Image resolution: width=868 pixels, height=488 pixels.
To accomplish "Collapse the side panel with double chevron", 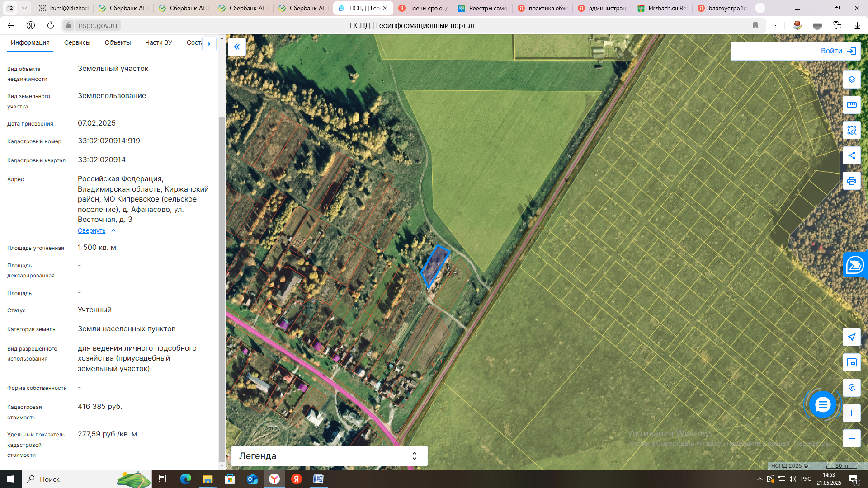I will pos(236,47).
